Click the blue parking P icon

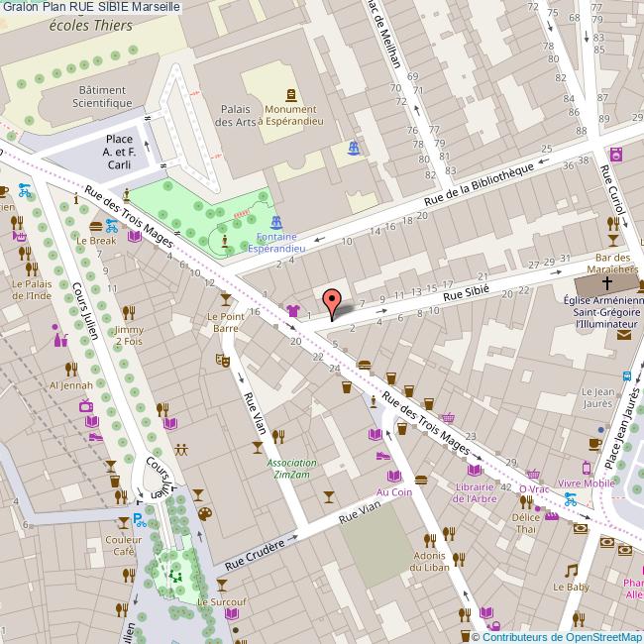coord(139,518)
